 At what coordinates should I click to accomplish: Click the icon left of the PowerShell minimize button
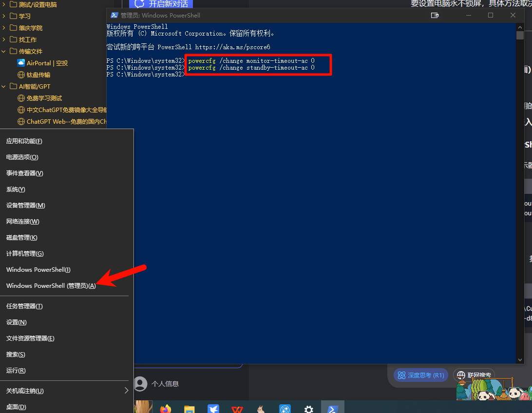pyautogui.click(x=435, y=15)
